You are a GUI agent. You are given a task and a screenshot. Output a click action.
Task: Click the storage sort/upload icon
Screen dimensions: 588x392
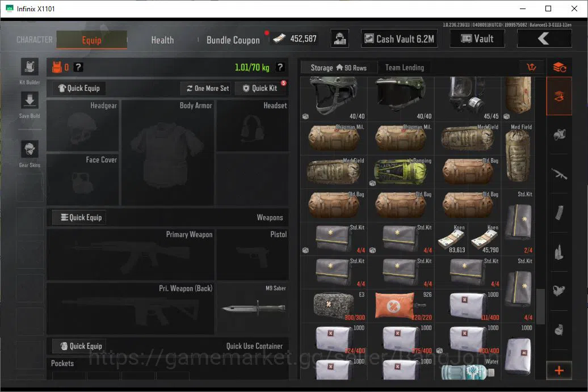coord(531,68)
